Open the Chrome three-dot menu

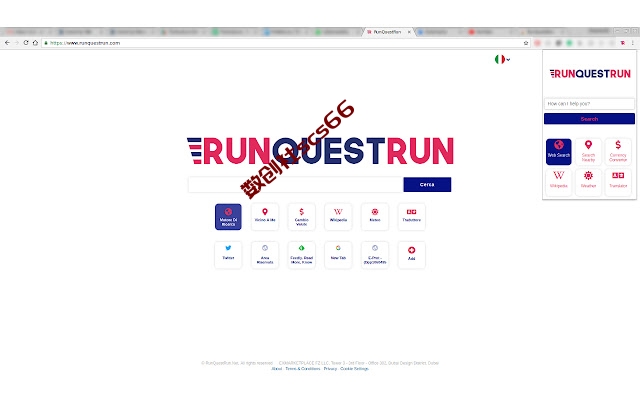(x=633, y=43)
